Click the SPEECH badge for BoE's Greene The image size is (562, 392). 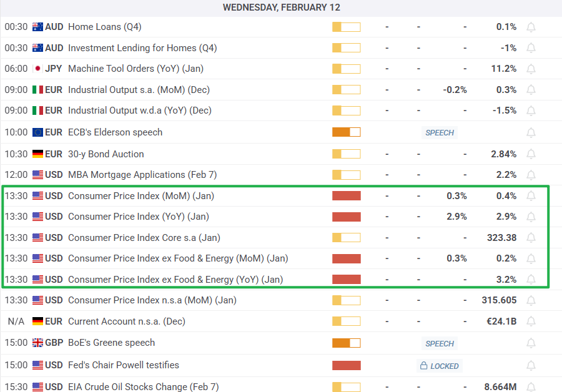click(440, 344)
